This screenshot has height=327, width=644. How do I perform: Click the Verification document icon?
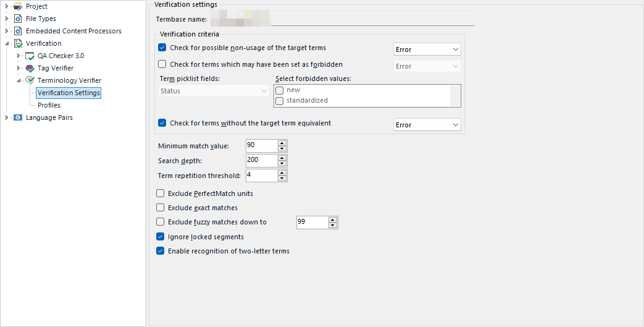click(x=18, y=44)
